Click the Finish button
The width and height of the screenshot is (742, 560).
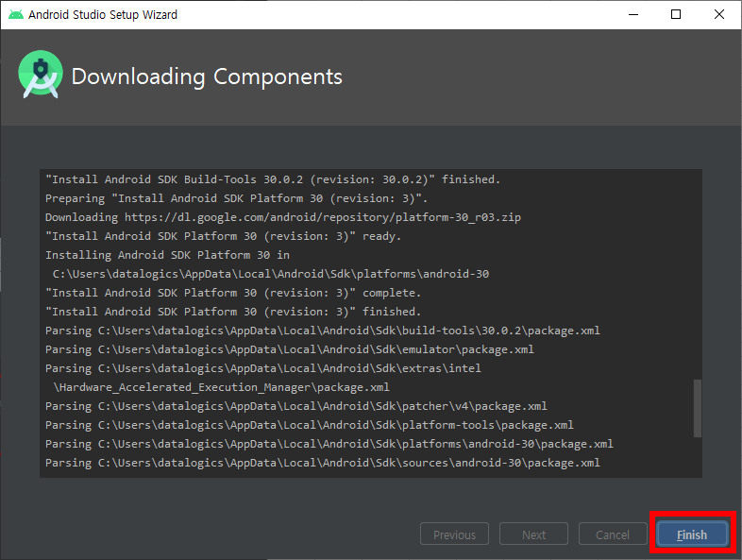(x=692, y=534)
